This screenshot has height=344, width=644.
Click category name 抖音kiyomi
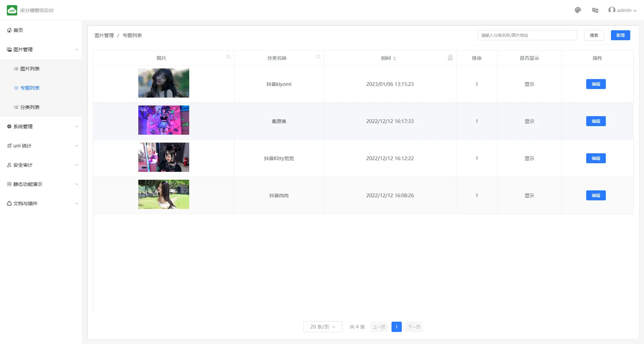(x=279, y=84)
